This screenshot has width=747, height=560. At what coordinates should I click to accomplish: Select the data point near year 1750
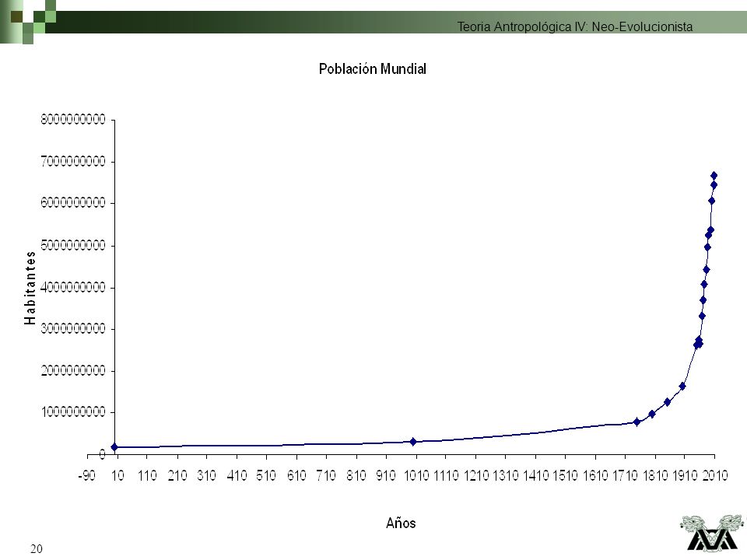(637, 422)
